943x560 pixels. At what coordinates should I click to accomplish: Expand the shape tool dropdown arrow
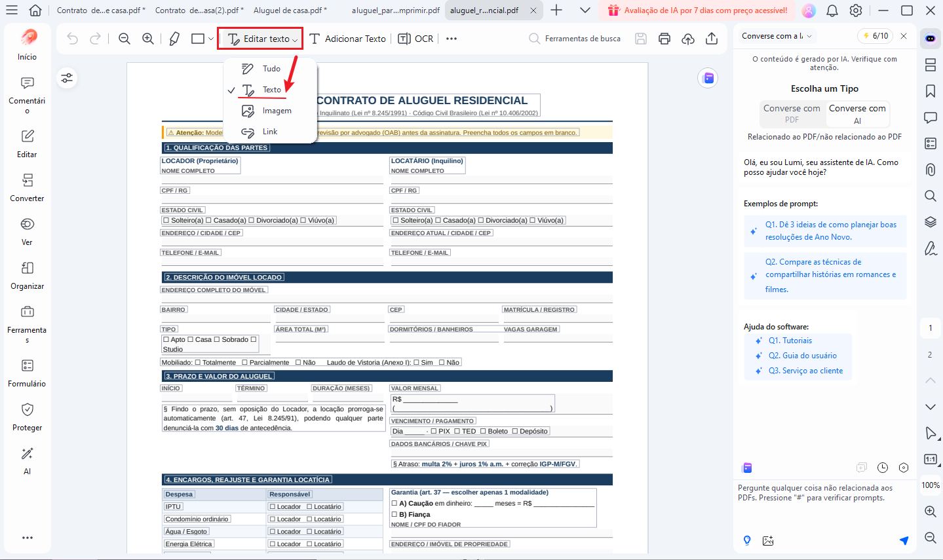coord(209,38)
